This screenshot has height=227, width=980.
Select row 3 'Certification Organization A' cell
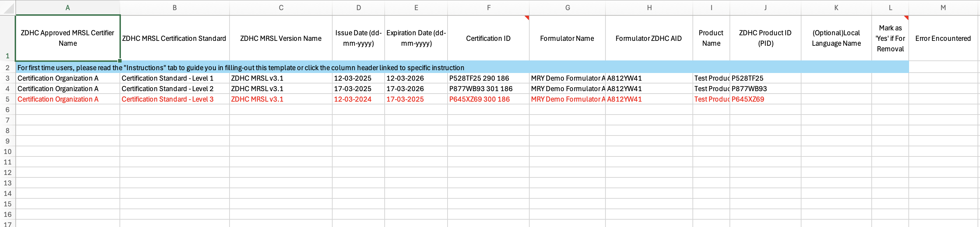tap(68, 78)
